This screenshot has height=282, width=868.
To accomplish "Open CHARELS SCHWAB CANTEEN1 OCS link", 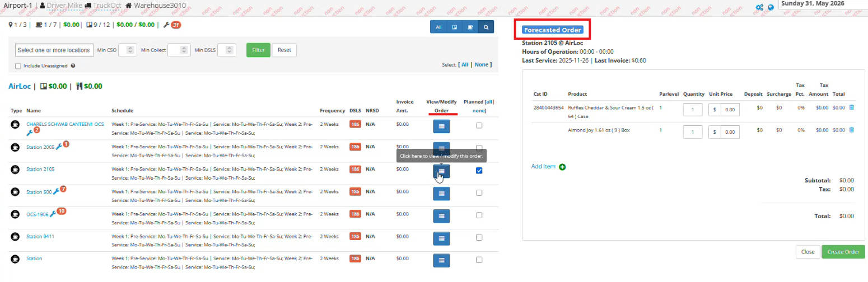I will (65, 124).
